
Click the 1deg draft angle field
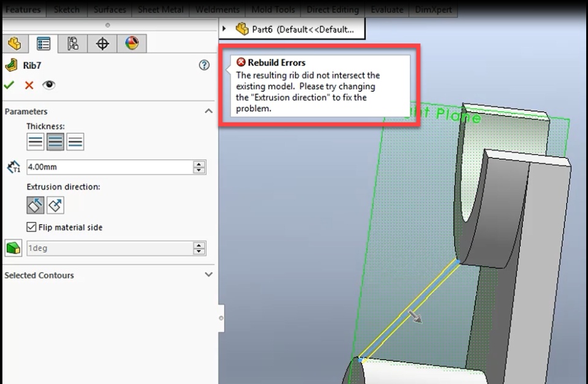click(110, 248)
